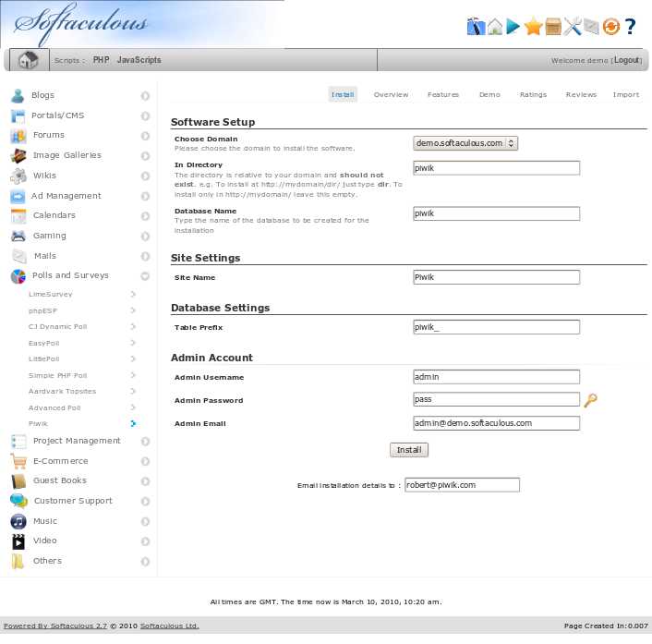The width and height of the screenshot is (652, 644).
Task: Click the Blogs category icon
Action: (18, 96)
